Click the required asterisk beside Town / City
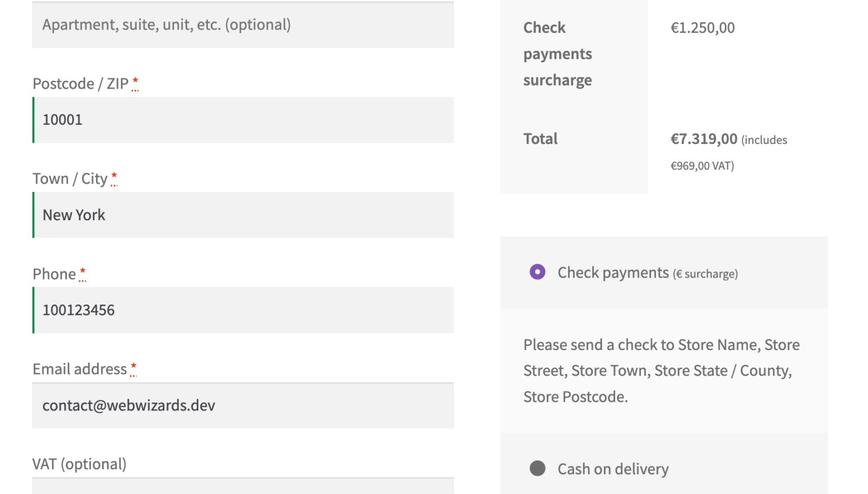Image resolution: width=868 pixels, height=494 pixels. coord(114,177)
